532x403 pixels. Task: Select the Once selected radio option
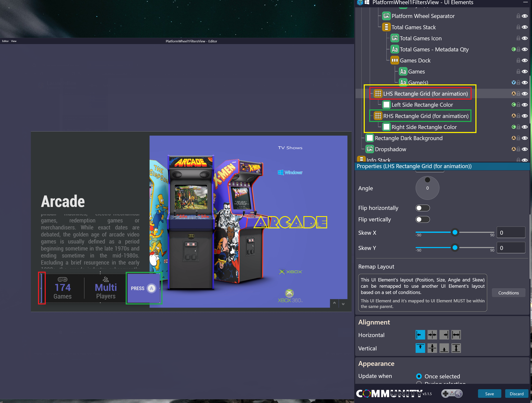point(419,376)
